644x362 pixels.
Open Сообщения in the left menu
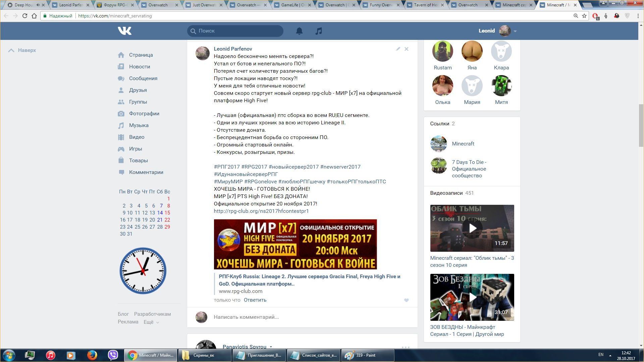tap(143, 78)
